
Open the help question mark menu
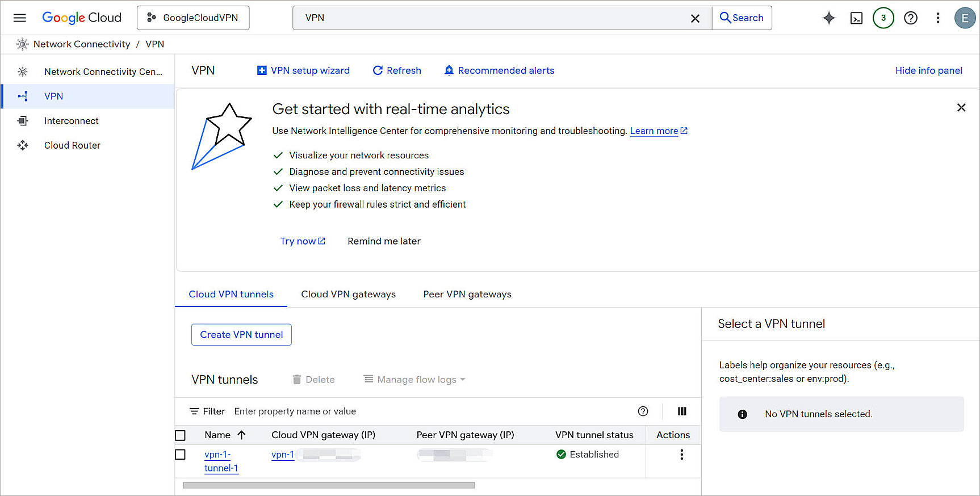coord(911,18)
